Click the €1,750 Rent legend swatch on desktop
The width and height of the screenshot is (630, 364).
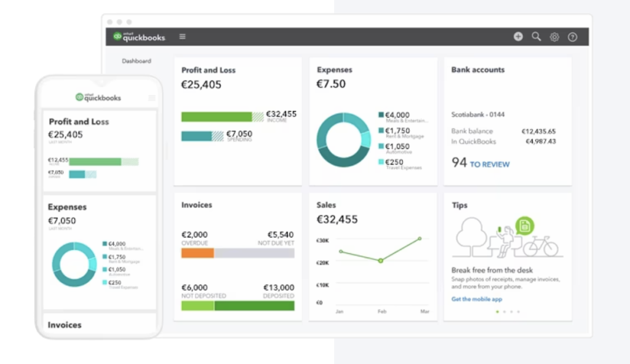point(381,130)
